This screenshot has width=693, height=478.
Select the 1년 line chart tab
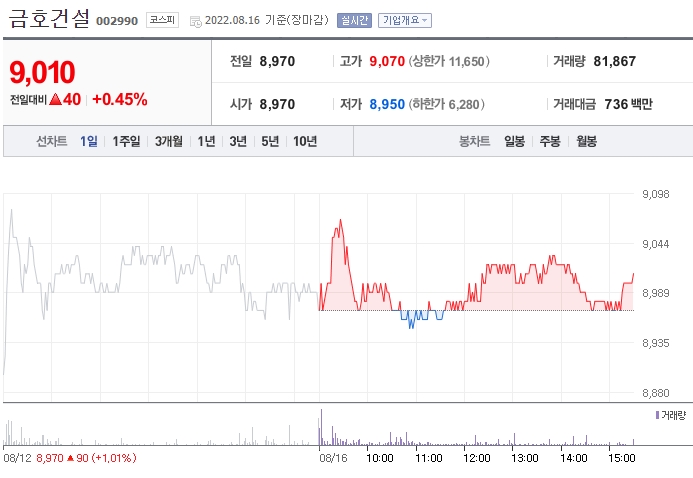pyautogui.click(x=206, y=141)
